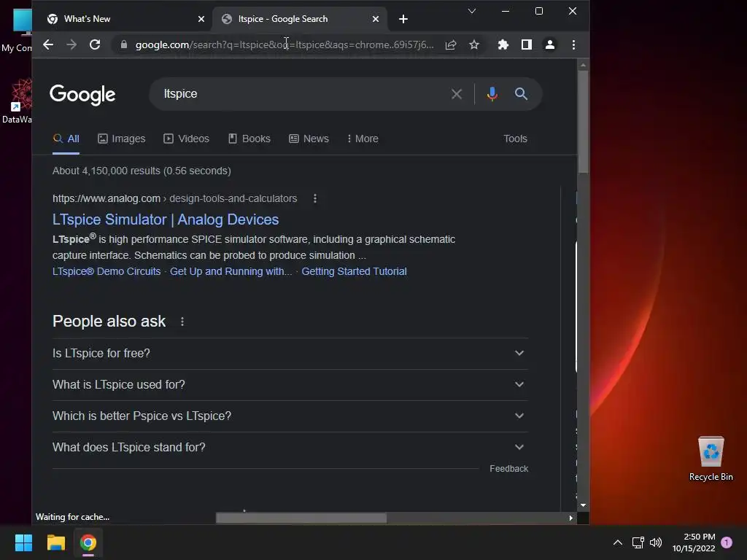Click the vertical scrollbar thumb
This screenshot has height=560, width=747.
[583, 122]
